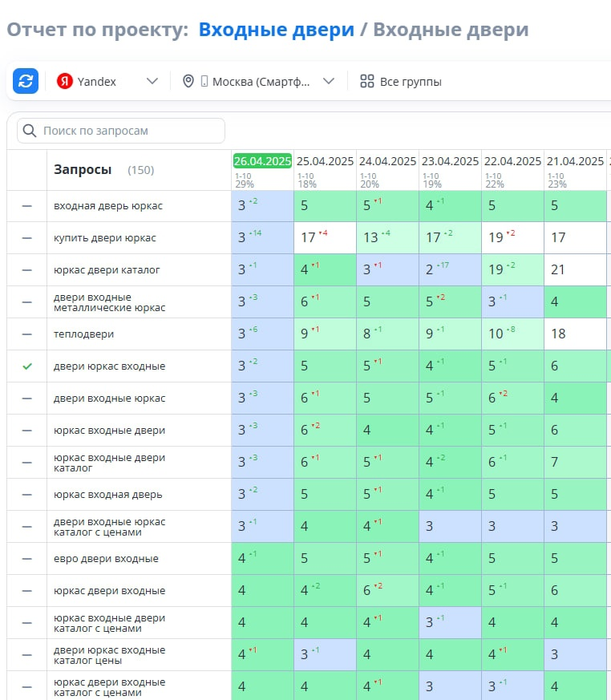Click the query юркас двери каталог
The width and height of the screenshot is (611, 700).
(107, 270)
